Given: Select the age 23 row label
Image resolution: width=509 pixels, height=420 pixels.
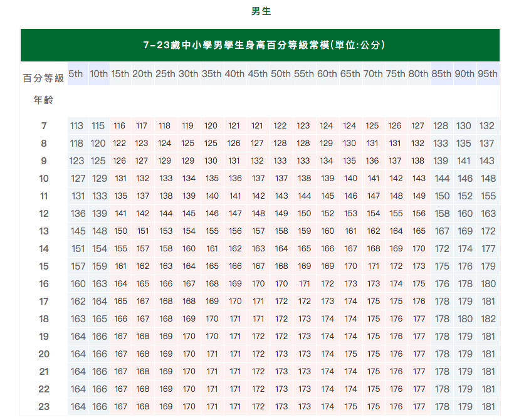Looking at the screenshot, I should click(44, 406).
